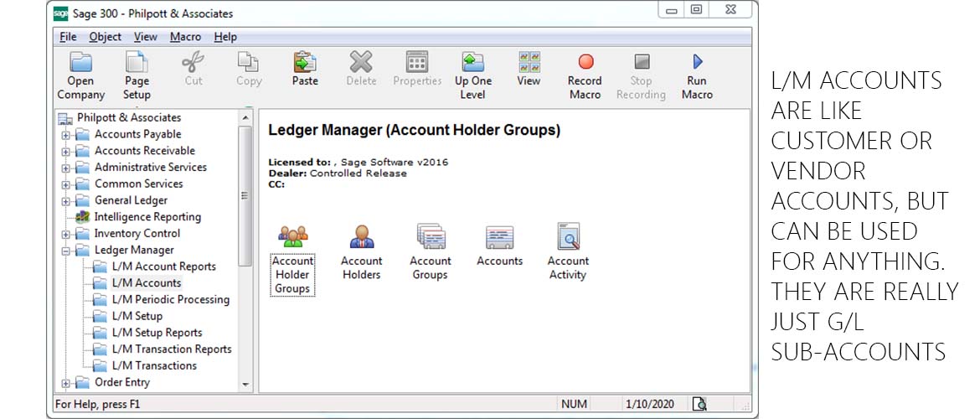980x419 pixels.
Task: Open the Account Activity icon
Action: point(569,236)
